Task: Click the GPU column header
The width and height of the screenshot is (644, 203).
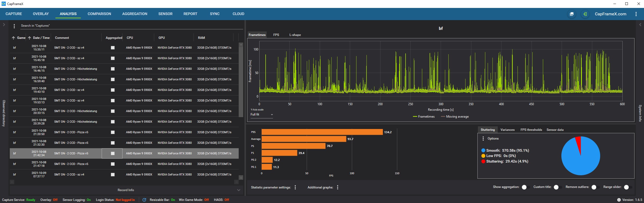Action: pyautogui.click(x=162, y=38)
